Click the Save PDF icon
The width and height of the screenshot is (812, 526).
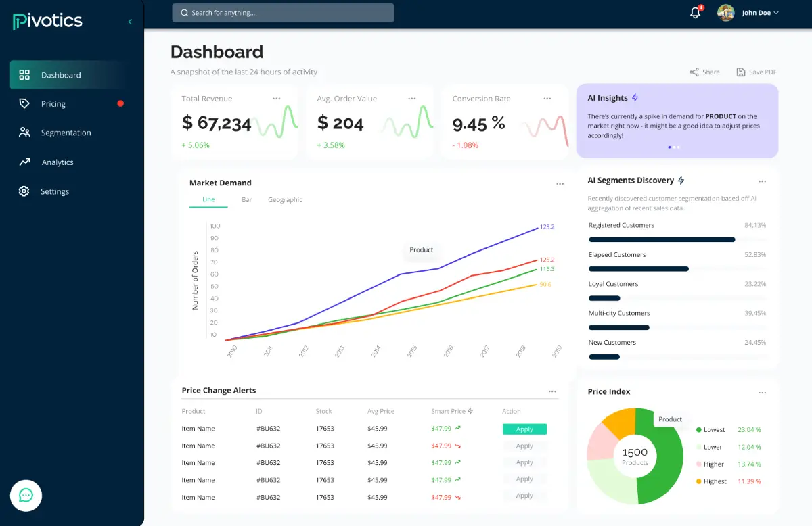(741, 72)
